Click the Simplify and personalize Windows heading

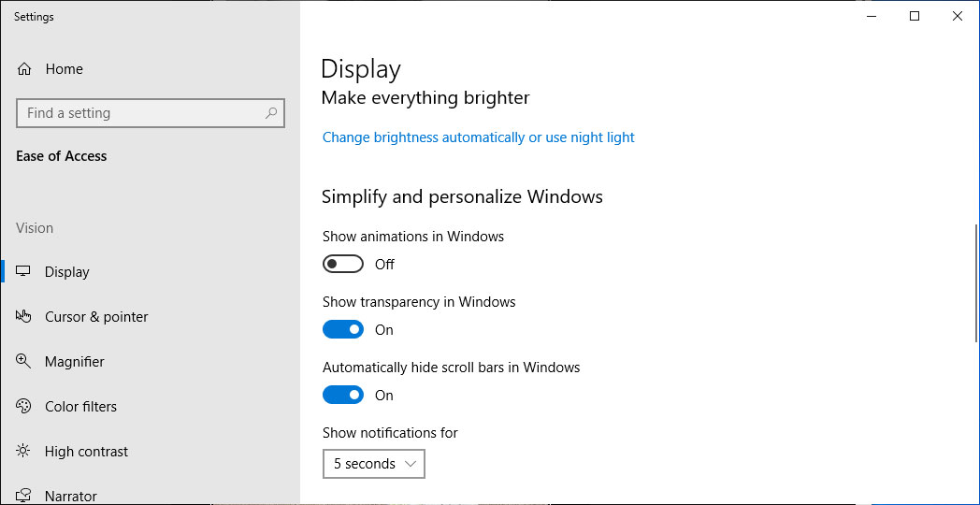tap(462, 197)
